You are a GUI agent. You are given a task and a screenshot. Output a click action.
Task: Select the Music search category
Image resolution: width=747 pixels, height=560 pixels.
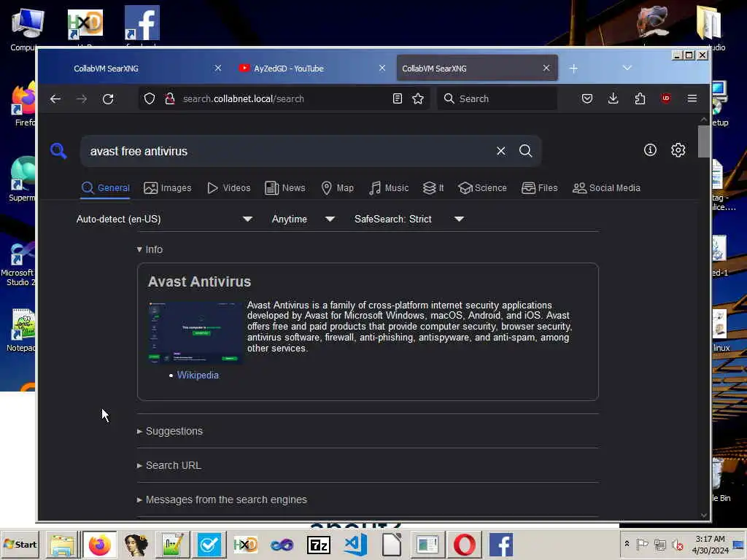click(x=389, y=188)
